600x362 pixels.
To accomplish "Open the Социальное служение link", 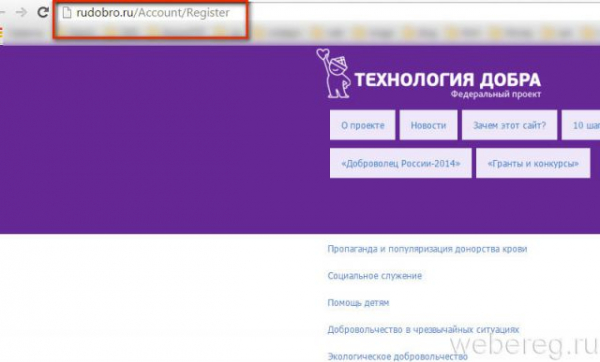I will pyautogui.click(x=375, y=276).
